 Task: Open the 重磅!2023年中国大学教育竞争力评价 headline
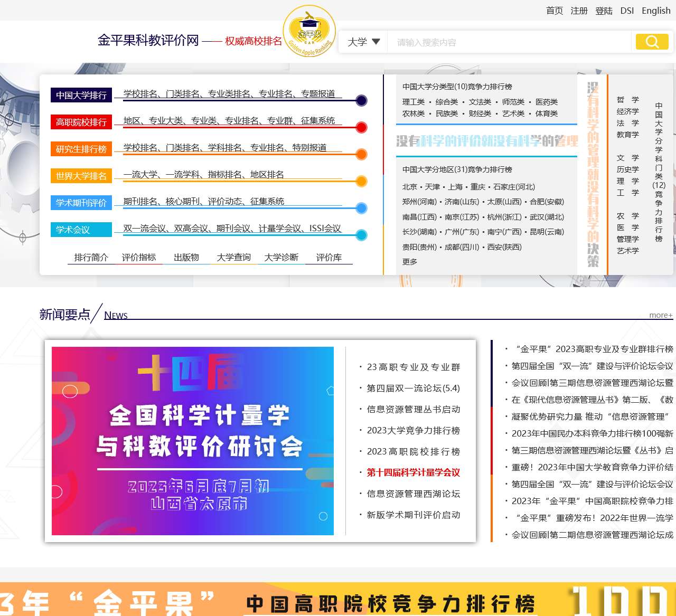[593, 467]
